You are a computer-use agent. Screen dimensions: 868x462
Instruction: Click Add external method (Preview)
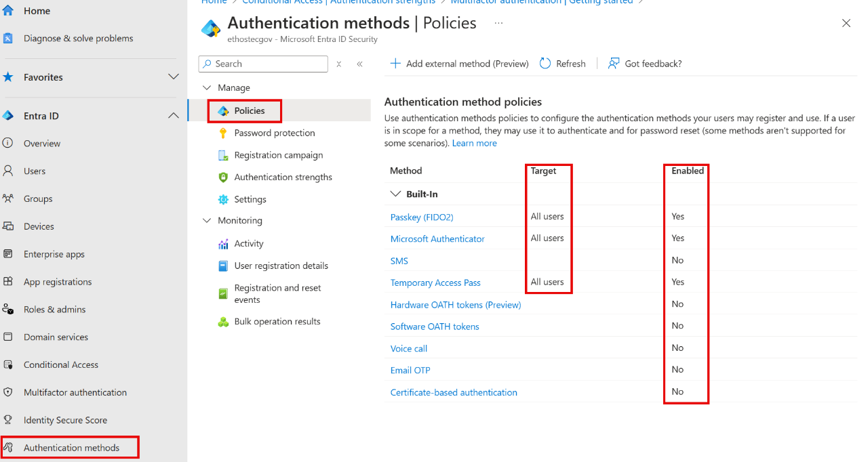coord(460,63)
